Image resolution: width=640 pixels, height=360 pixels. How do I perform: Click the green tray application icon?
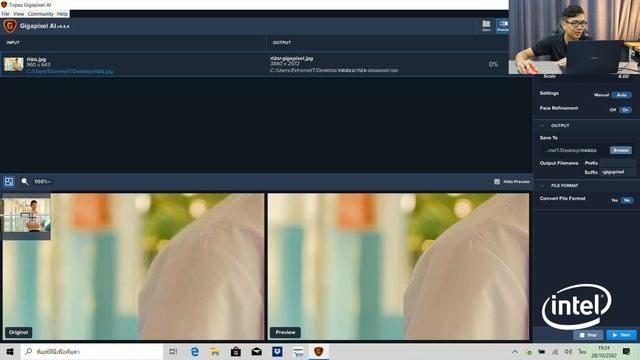tap(529, 352)
